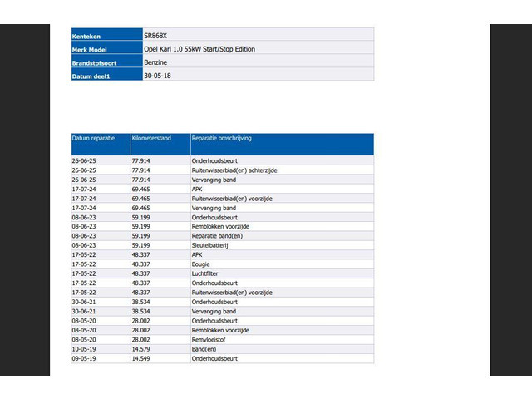Click the Kenteken label cell
Screen dimensions: 532x399
point(86,35)
